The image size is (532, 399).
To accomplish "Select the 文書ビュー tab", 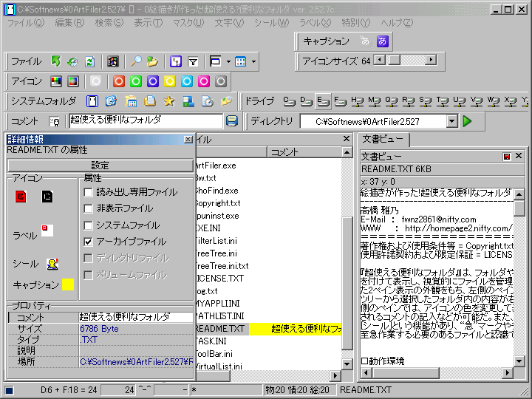I will point(383,139).
